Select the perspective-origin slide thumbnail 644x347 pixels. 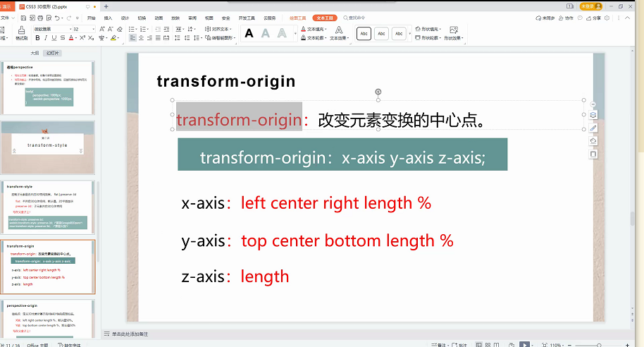tap(48, 319)
